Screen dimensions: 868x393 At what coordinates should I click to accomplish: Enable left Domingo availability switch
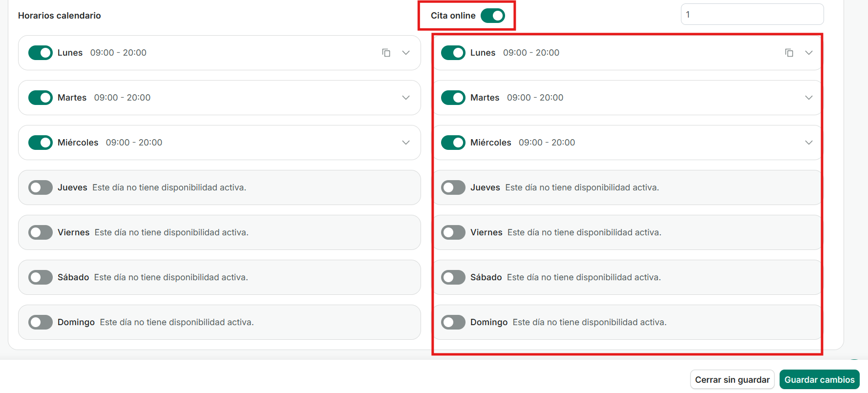41,322
